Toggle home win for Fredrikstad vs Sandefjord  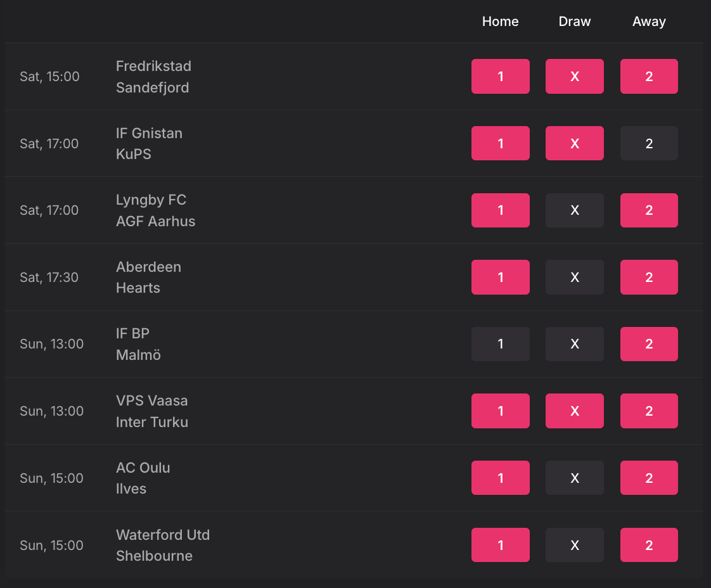pos(500,76)
